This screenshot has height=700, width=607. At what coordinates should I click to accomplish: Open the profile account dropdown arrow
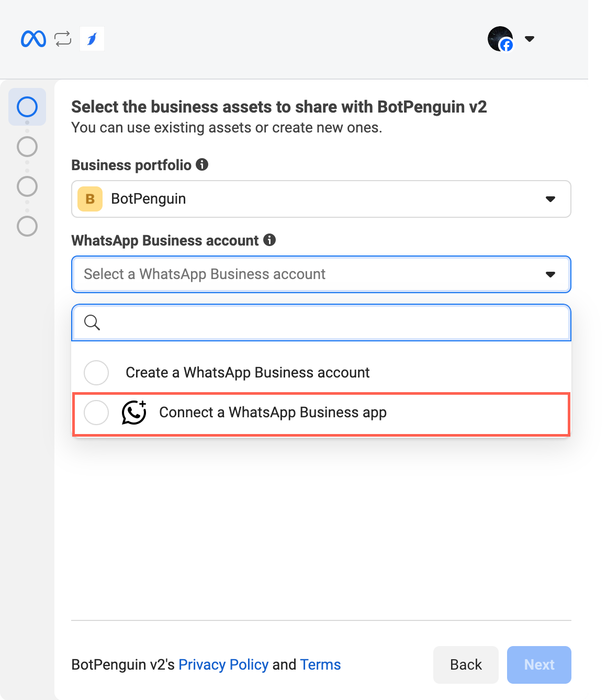530,39
